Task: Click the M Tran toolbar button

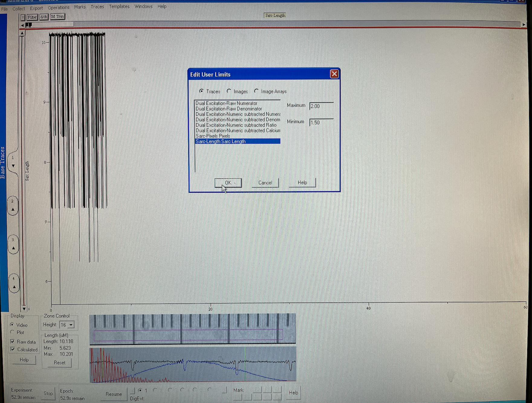Action: [x=57, y=17]
